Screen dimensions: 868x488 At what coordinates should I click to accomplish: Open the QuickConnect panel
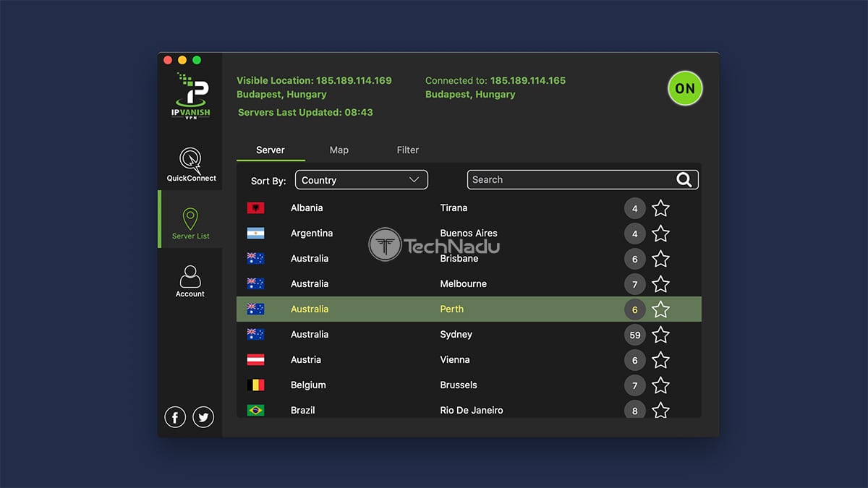(191, 165)
